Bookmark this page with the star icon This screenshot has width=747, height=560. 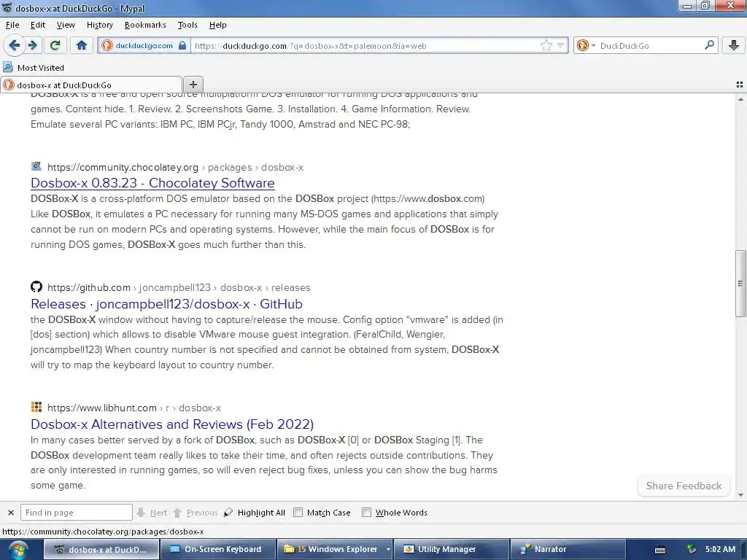click(546, 46)
